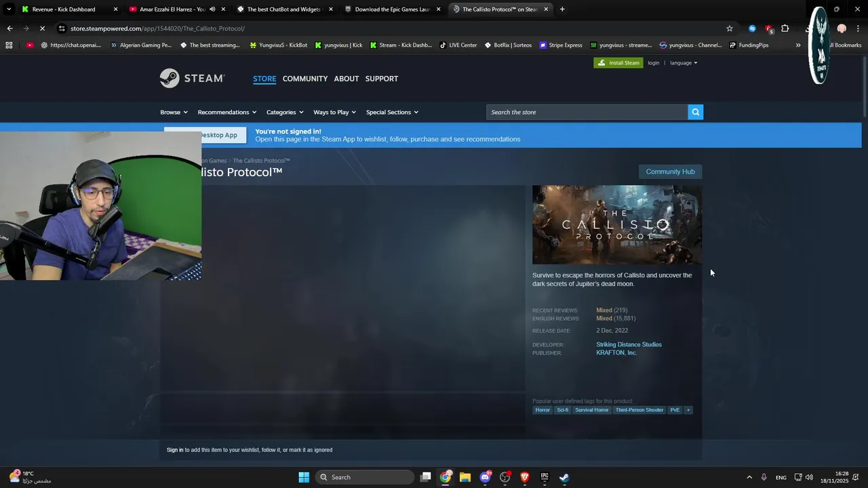Select the Sci-fi tag

[563, 410]
